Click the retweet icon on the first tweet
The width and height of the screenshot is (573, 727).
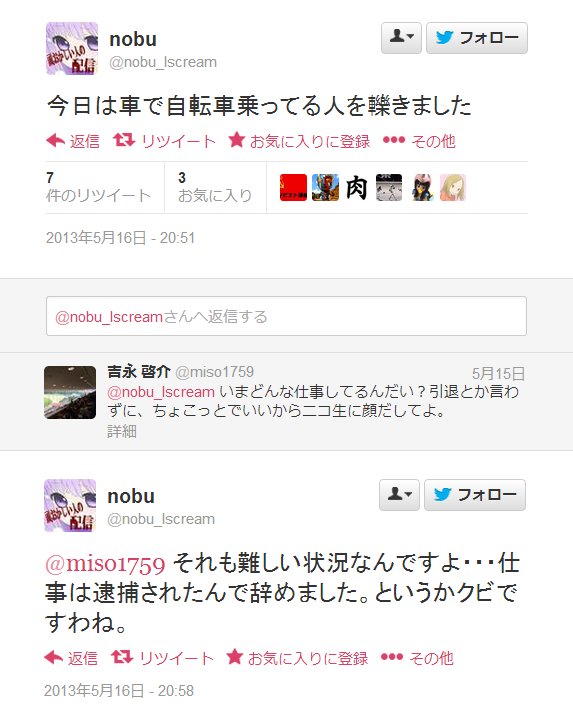coord(124,140)
